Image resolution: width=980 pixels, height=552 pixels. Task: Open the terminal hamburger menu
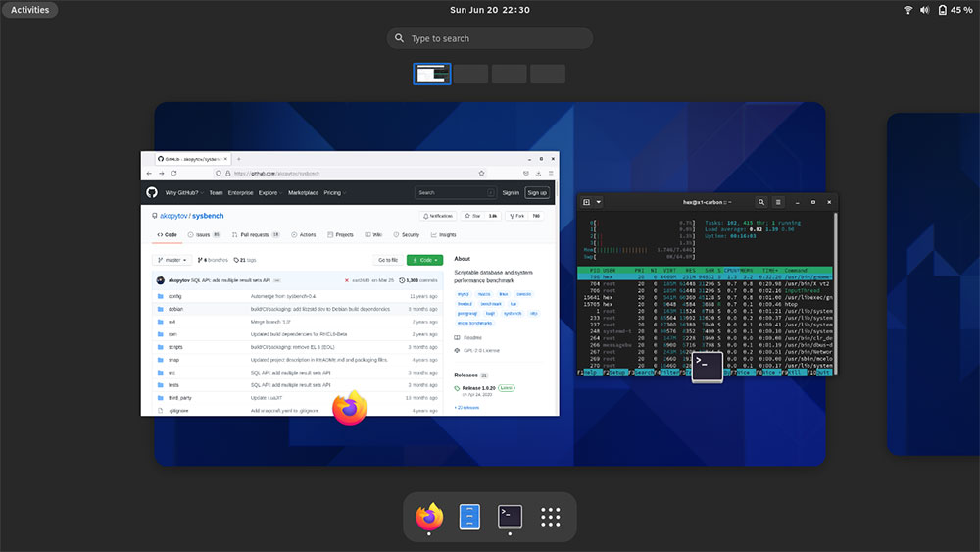(777, 202)
